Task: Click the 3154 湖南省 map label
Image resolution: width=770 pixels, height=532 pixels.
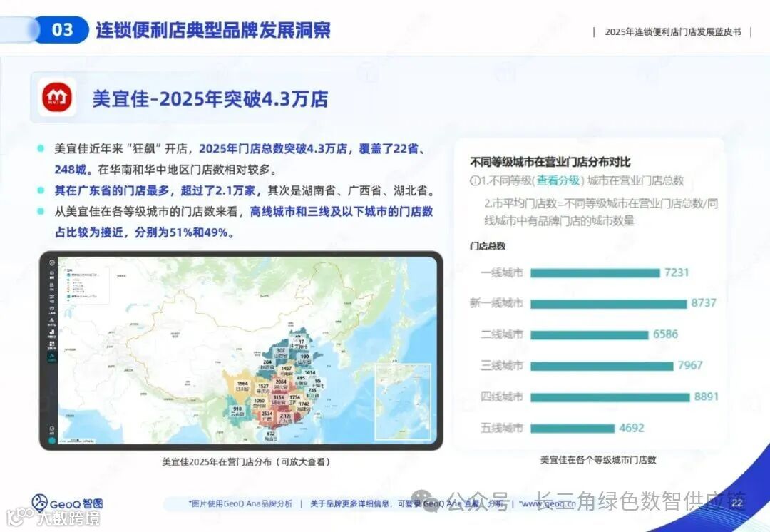Action: (x=279, y=399)
